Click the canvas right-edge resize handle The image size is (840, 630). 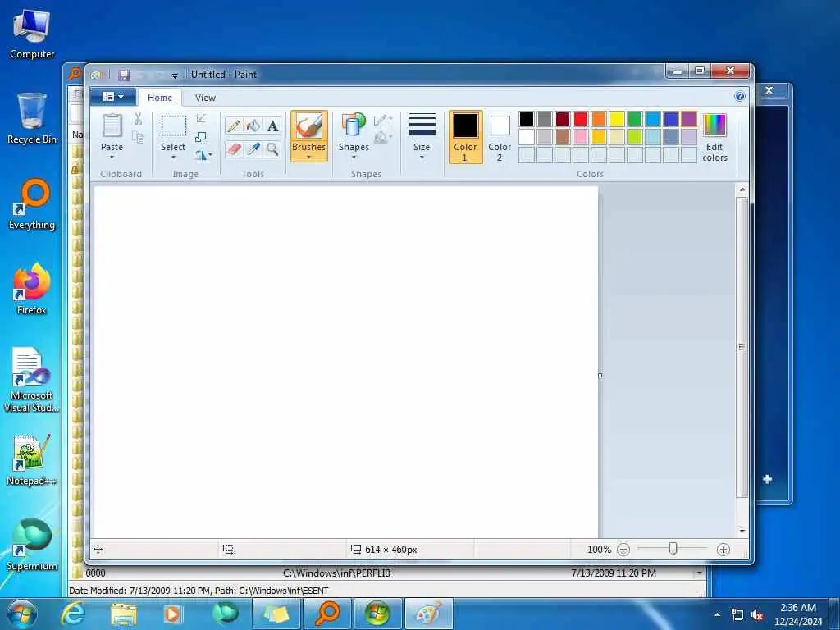[x=600, y=376]
